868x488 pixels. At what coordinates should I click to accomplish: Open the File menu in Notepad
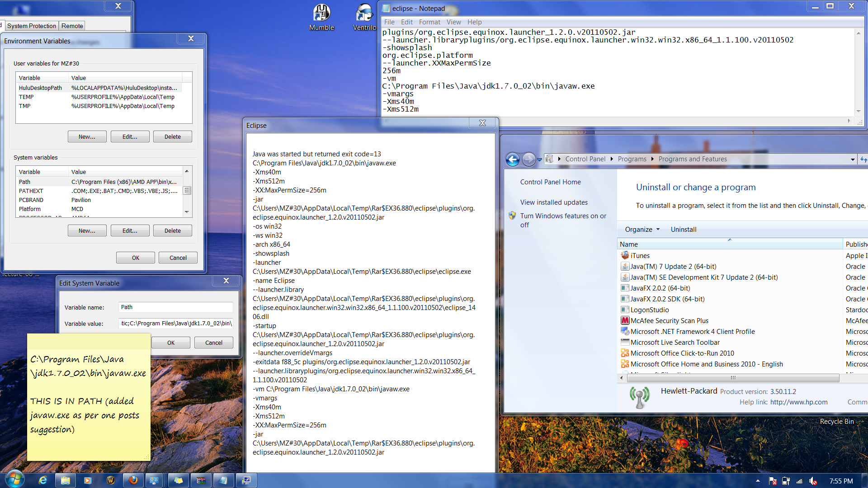click(x=389, y=22)
